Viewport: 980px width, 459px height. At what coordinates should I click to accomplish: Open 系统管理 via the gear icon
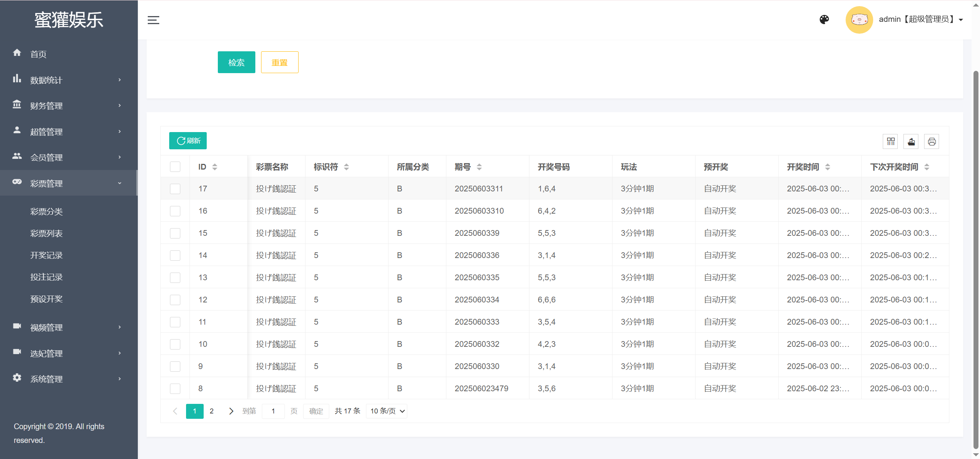17,379
